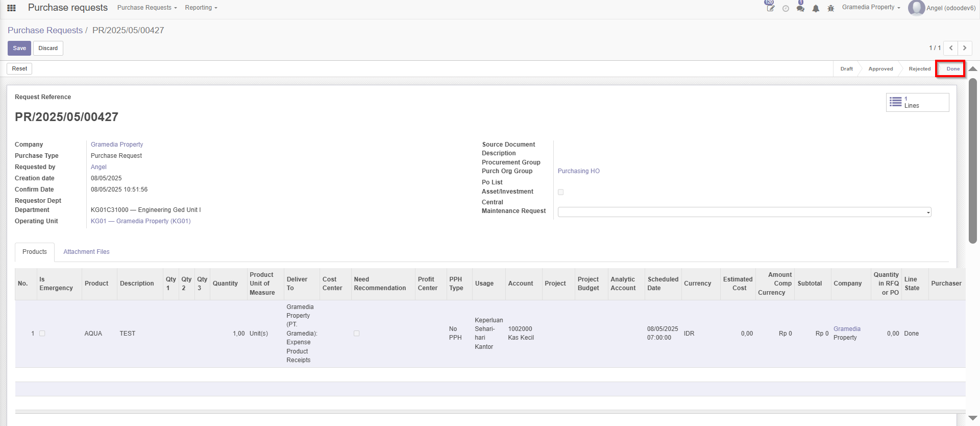This screenshot has width=980, height=426.
Task: Open the activities clock icon
Action: pyautogui.click(x=786, y=8)
